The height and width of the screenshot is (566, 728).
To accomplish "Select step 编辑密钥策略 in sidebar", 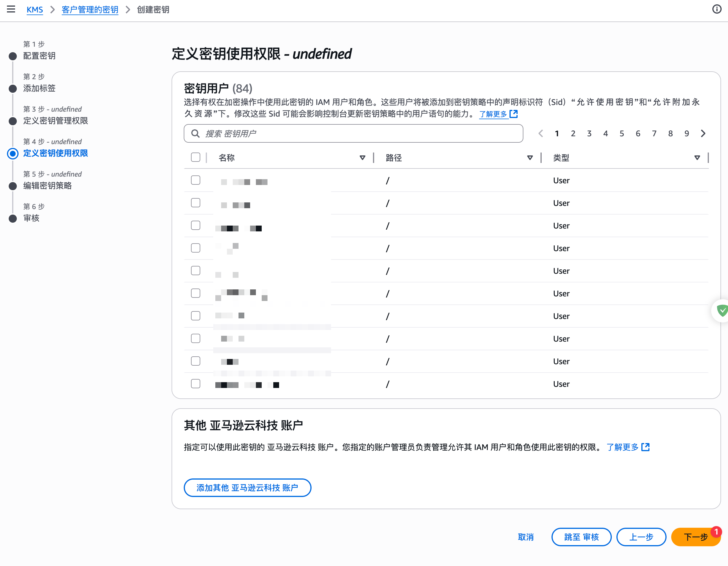I will [48, 186].
